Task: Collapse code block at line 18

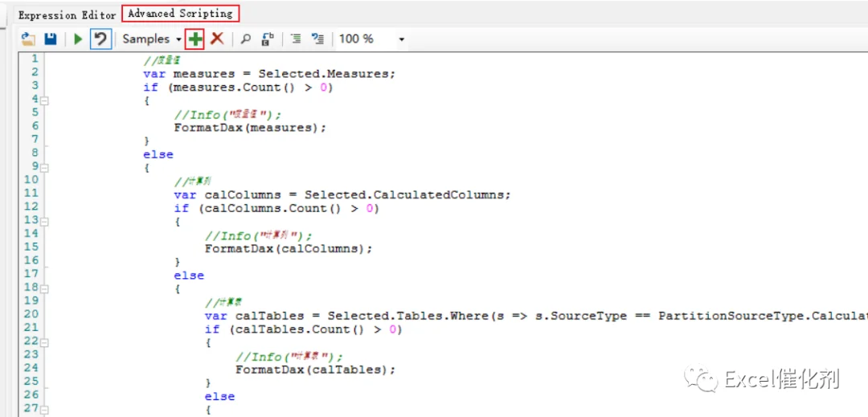Action: click(x=44, y=289)
